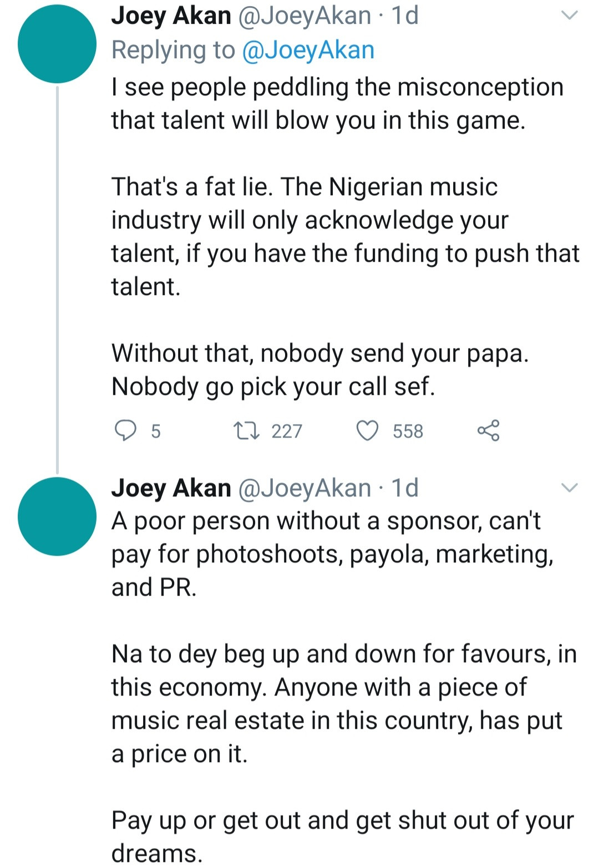Open avatar of the 'Replying to' tweet
Image resolution: width=599 pixels, height=868 pixels.
57,44
